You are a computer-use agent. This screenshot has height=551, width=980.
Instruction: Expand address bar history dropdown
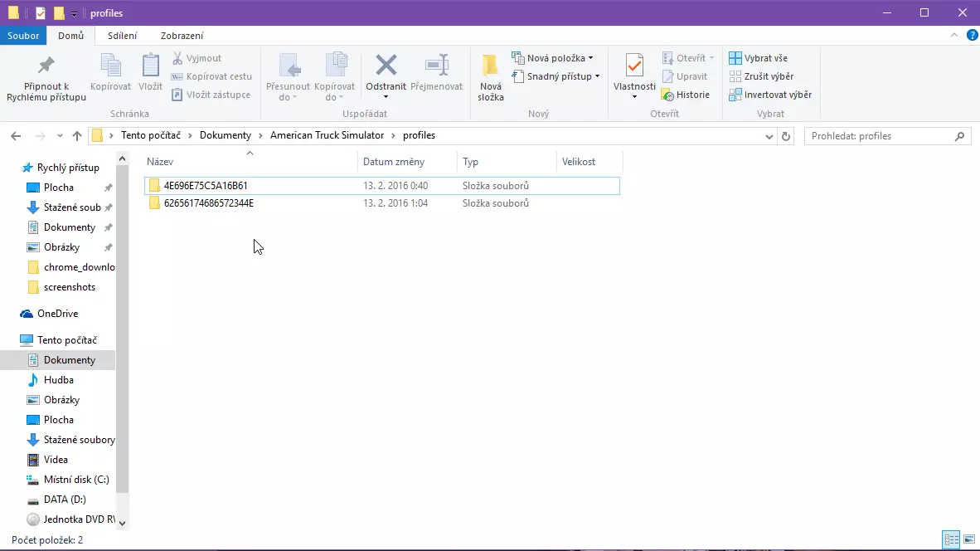pyautogui.click(x=769, y=136)
